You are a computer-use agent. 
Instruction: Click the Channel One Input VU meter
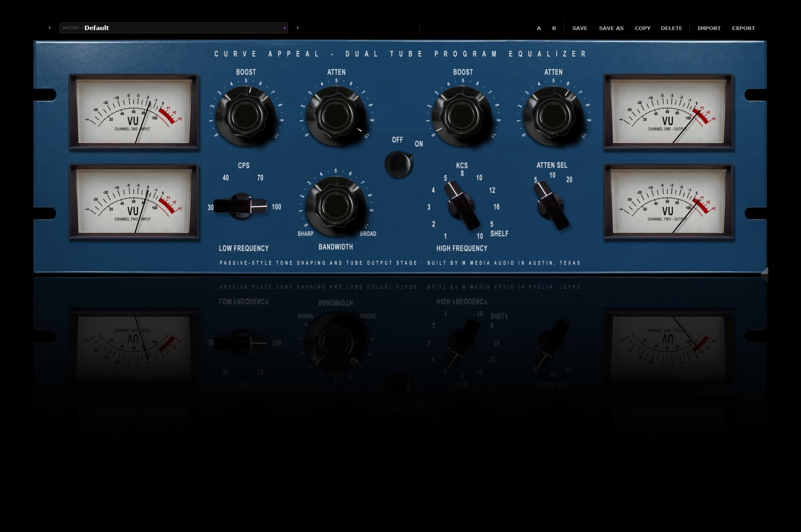(134, 111)
